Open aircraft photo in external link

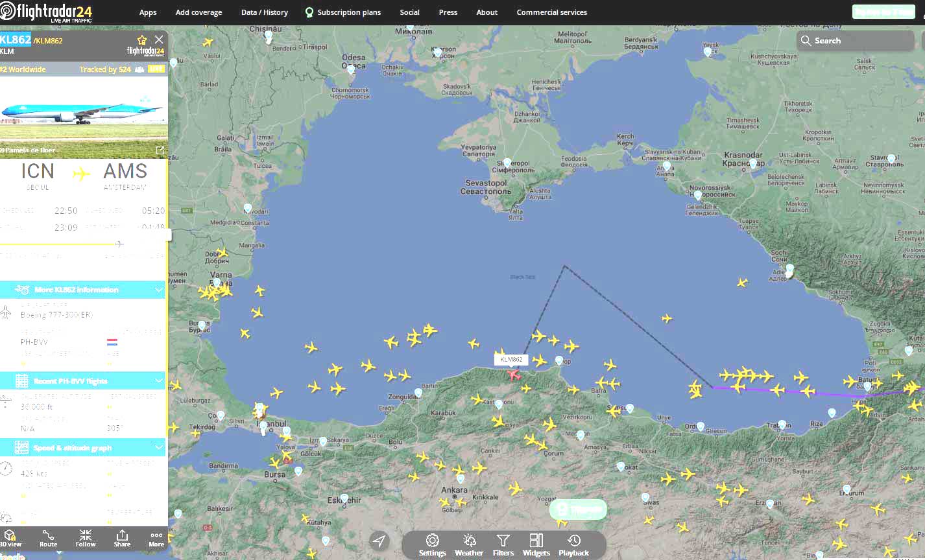click(160, 150)
